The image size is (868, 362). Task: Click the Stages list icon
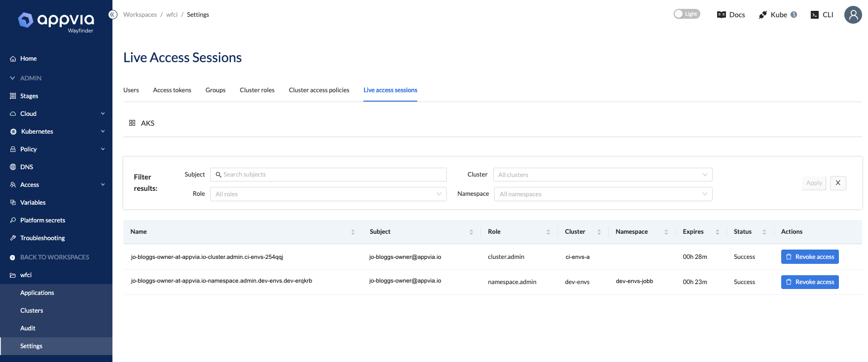[x=13, y=96]
